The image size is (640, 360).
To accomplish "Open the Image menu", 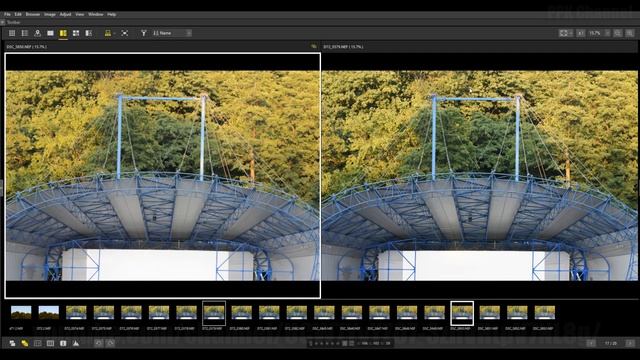I will click(x=50, y=14).
